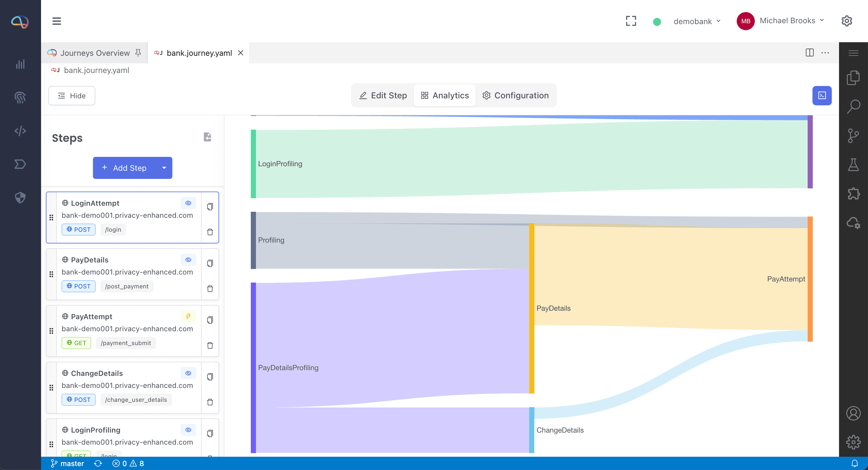Switch to the Journeys Overview tab
Screen dimensions: 868x470
pos(95,53)
